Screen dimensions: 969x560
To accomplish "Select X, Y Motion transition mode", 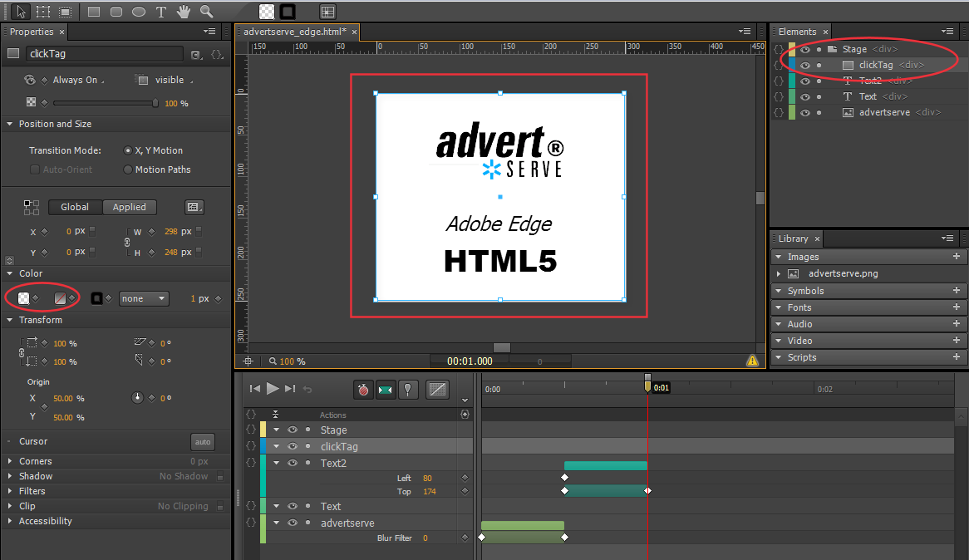I will pos(128,150).
